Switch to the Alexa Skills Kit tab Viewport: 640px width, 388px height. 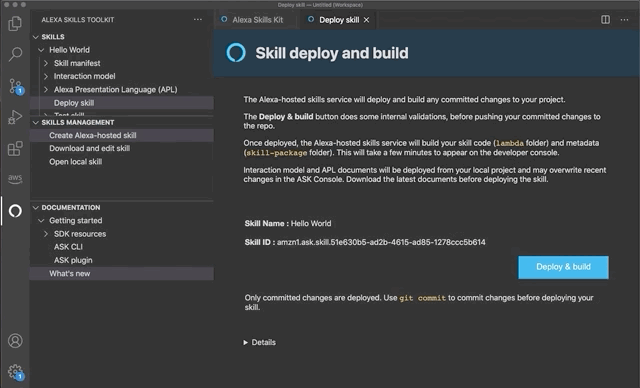[x=252, y=20]
